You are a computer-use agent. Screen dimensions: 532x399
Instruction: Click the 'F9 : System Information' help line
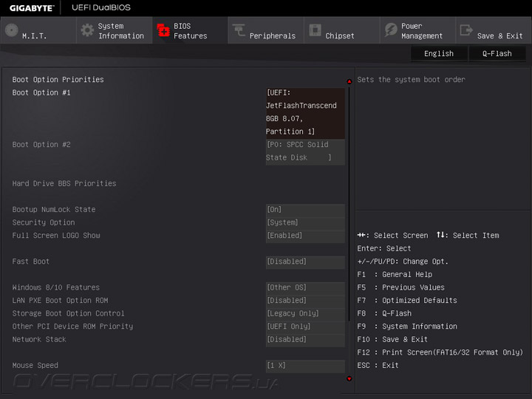coord(407,327)
